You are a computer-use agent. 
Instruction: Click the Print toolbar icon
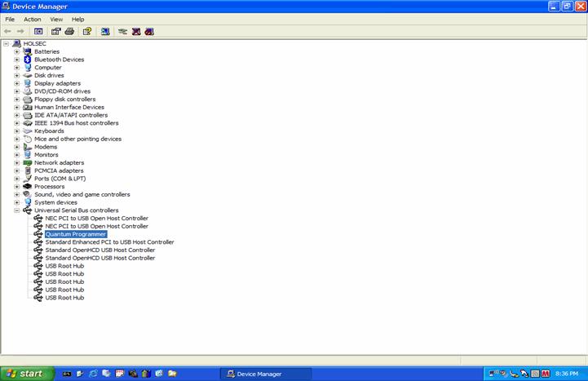point(69,32)
